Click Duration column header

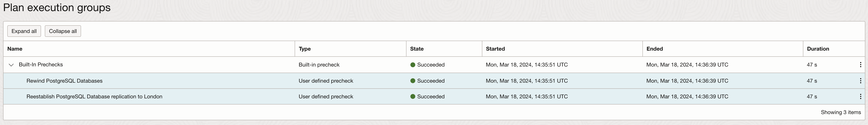[x=818, y=49]
